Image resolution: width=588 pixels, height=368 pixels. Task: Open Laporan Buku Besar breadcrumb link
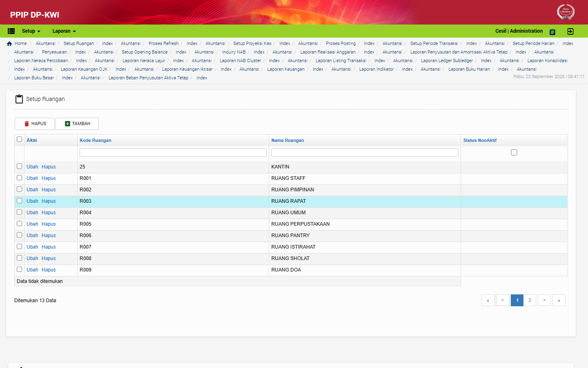[34, 78]
